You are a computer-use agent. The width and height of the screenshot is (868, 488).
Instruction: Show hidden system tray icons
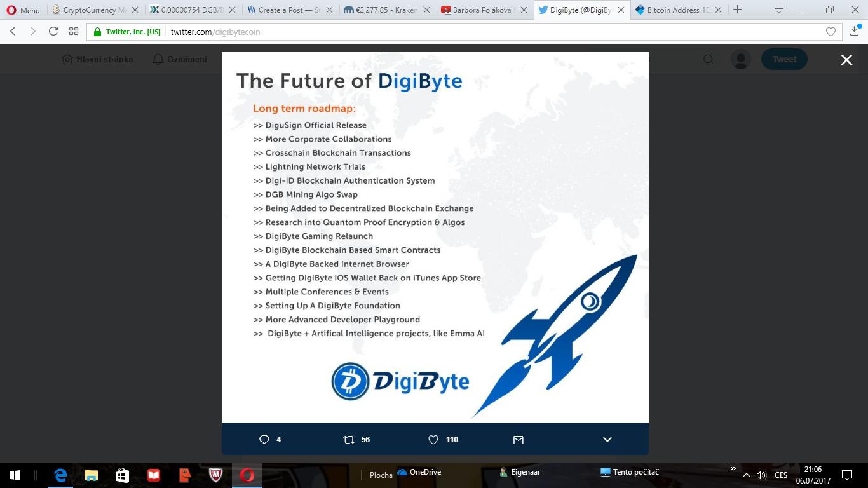pyautogui.click(x=747, y=475)
